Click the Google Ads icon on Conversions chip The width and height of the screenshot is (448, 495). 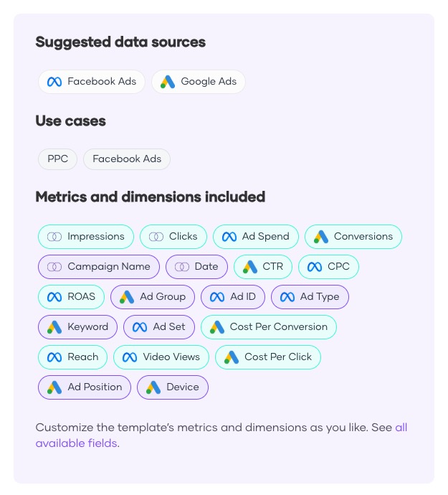tap(321, 237)
